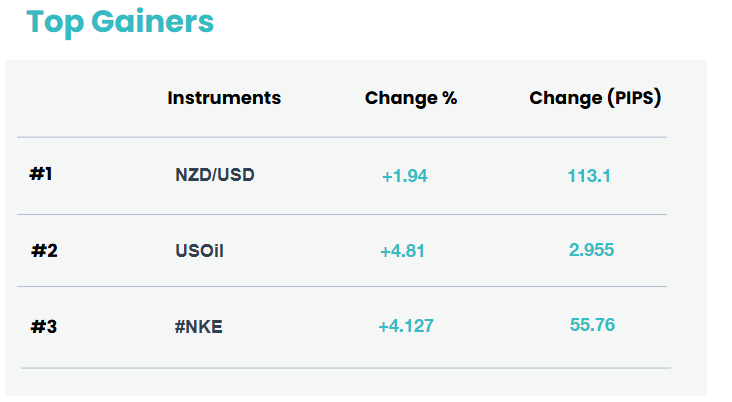Click the +4.81 change percent value
The width and height of the screenshot is (732, 402).
point(402,252)
